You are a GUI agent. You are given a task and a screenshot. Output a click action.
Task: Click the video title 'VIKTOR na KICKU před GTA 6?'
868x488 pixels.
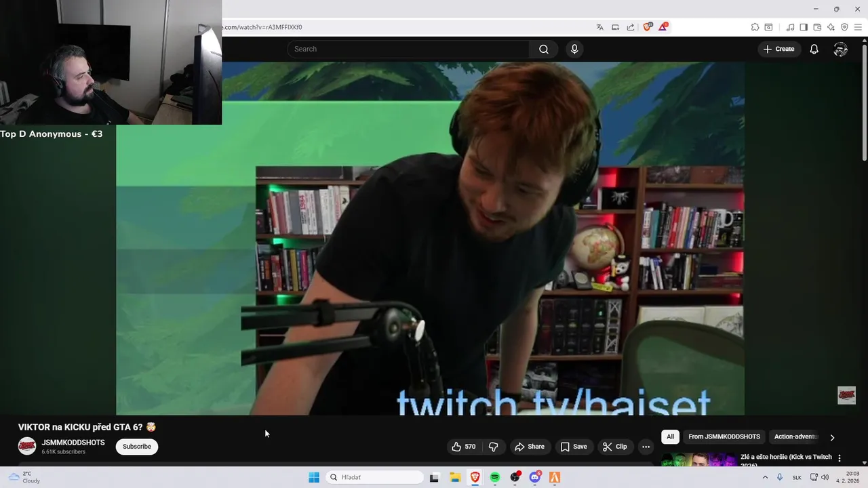point(87,427)
